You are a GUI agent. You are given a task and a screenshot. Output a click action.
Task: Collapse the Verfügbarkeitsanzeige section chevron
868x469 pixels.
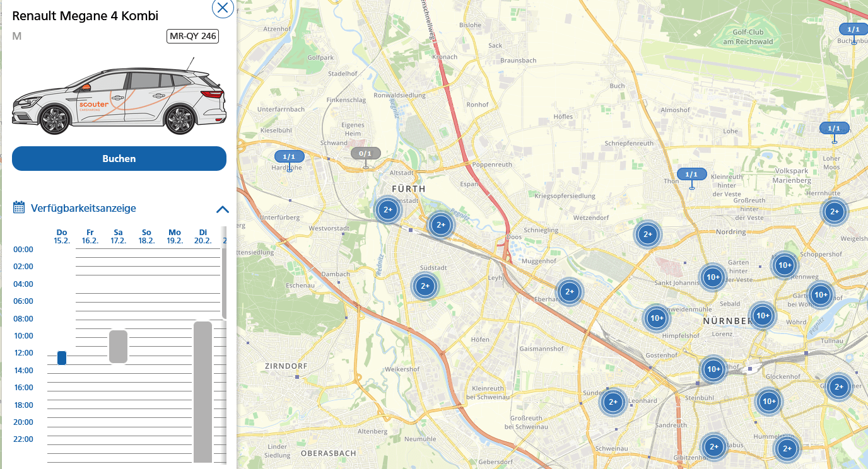pos(223,209)
